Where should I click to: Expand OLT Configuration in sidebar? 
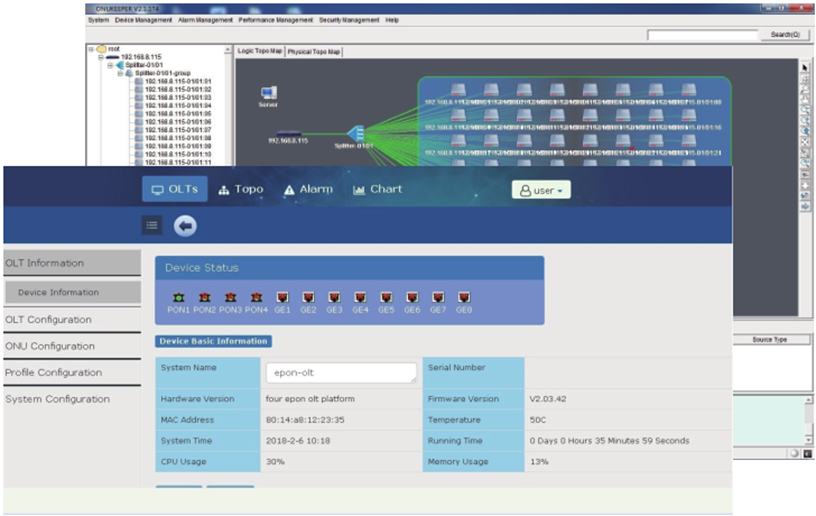pyautogui.click(x=49, y=320)
